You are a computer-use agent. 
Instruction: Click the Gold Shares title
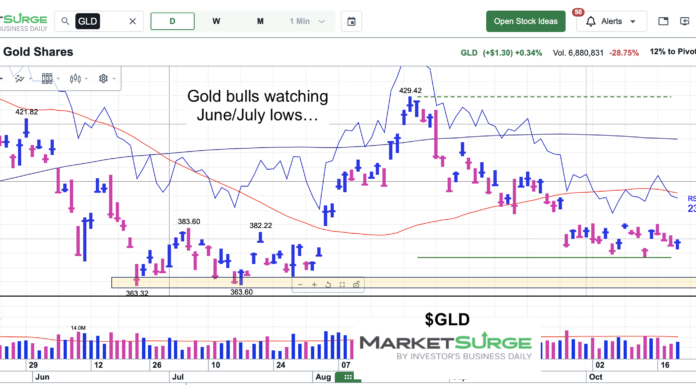pyautogui.click(x=38, y=52)
